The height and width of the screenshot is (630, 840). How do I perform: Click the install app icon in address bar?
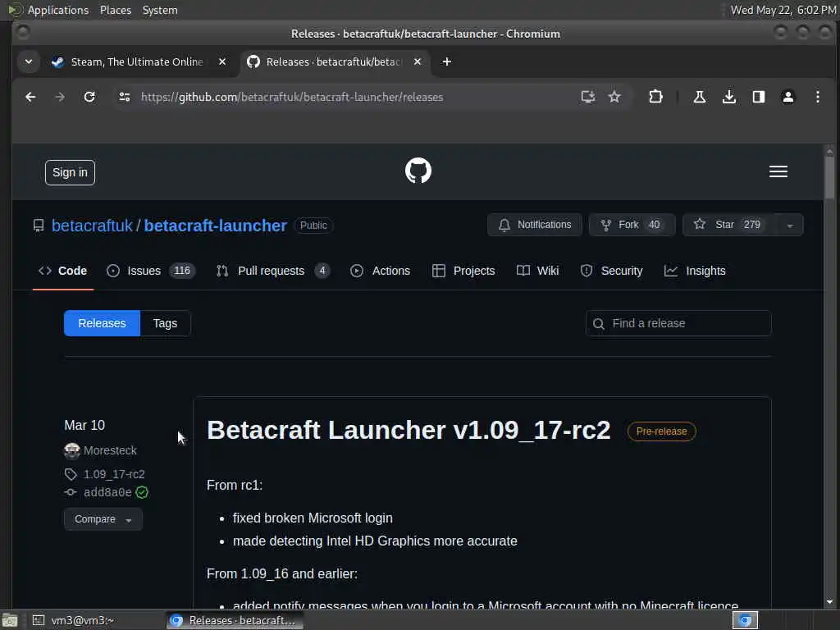(587, 97)
